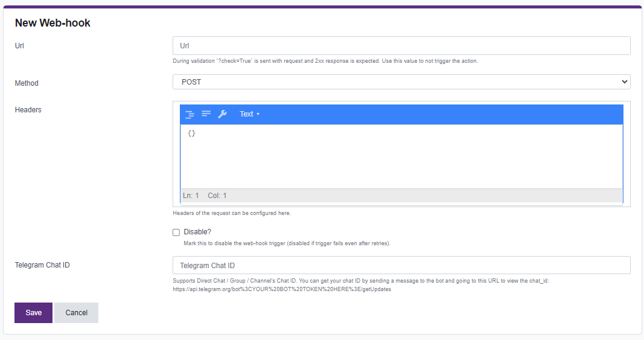Open the Text mode dropdown in the editor
Viewport: 644px width, 340px height.
coord(249,114)
